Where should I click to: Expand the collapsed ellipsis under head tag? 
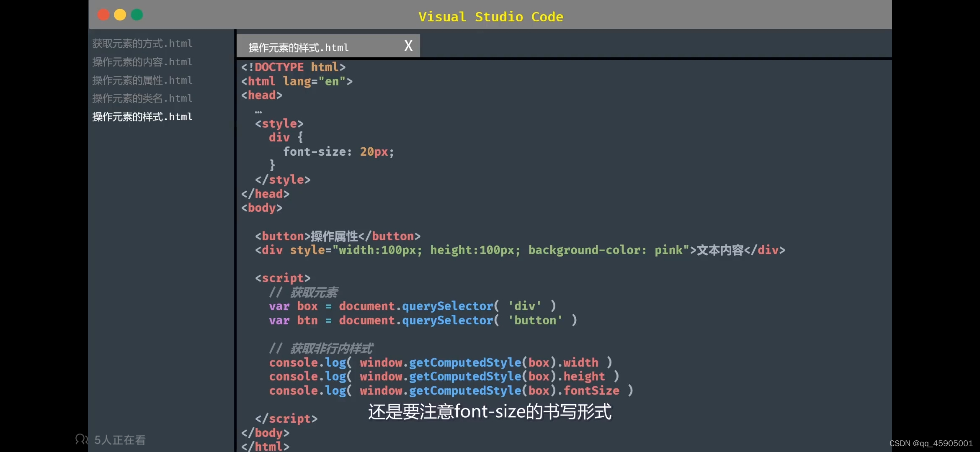(258, 112)
